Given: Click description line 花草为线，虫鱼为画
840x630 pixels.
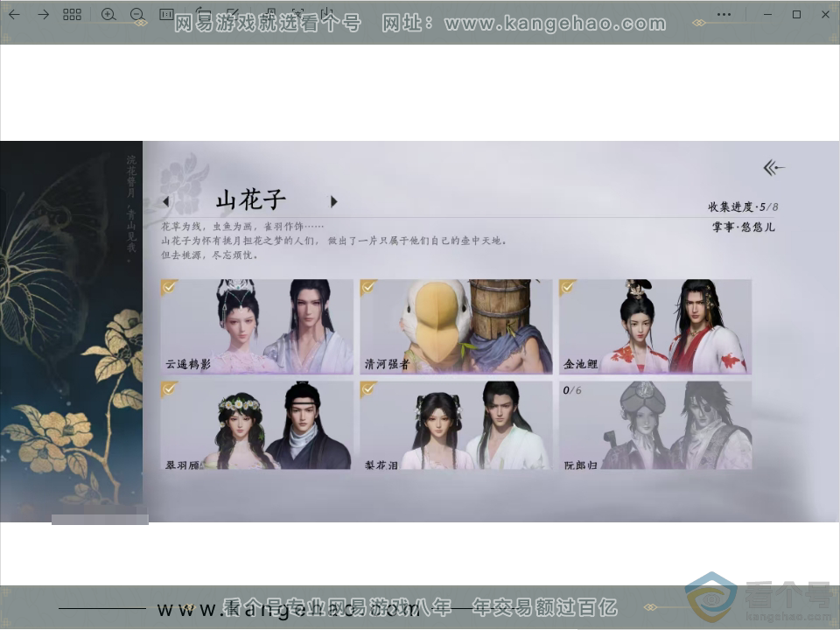Looking at the screenshot, I should point(242,227).
